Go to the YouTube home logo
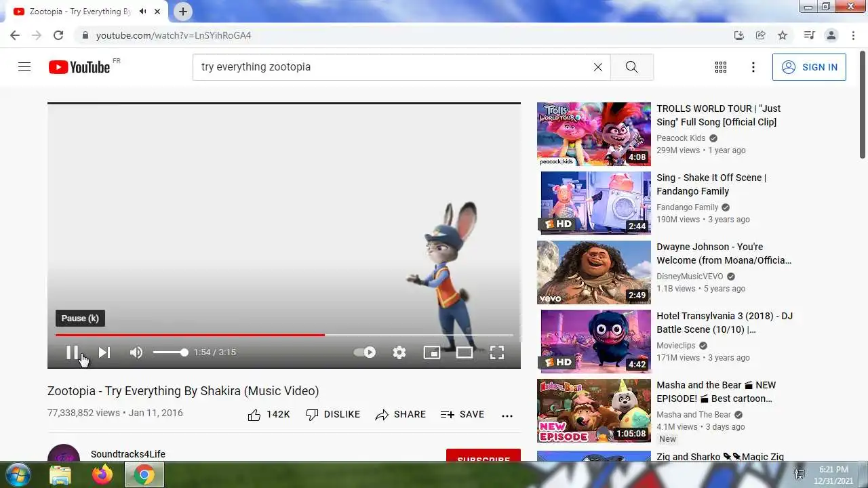 pos(79,67)
